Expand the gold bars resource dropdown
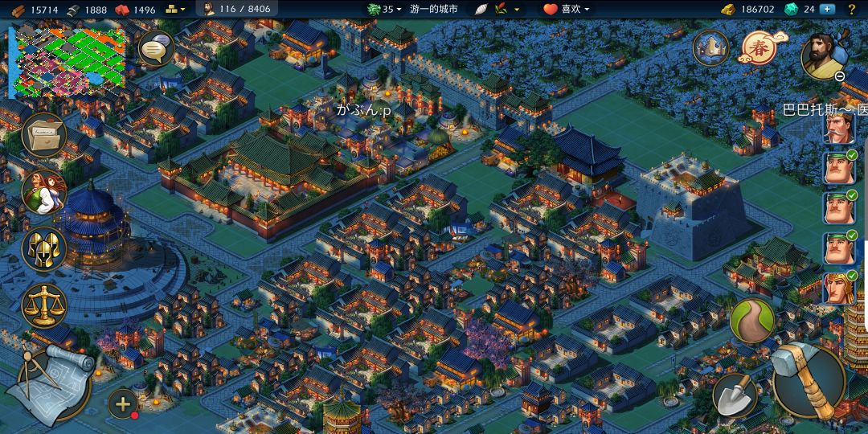 click(175, 10)
